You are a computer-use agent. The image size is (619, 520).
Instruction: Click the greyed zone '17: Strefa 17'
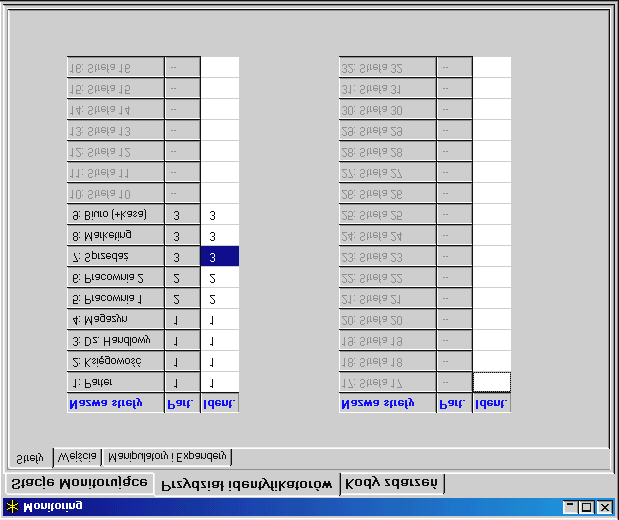[388, 383]
